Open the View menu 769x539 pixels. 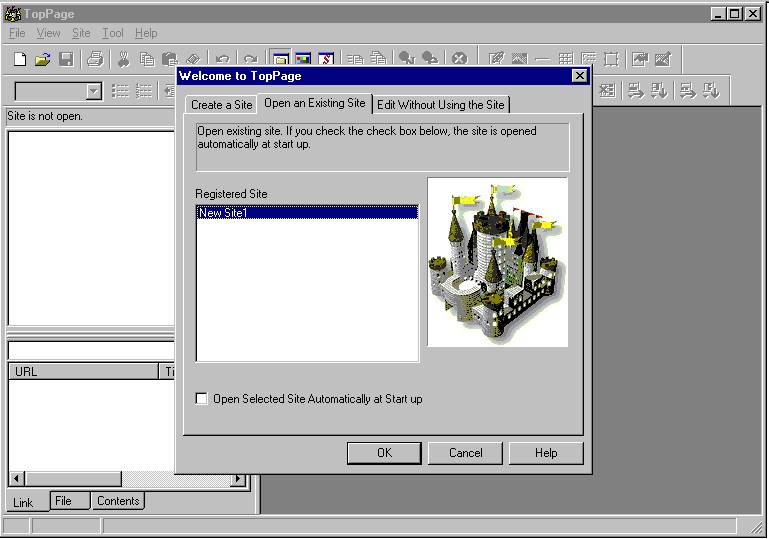point(49,33)
